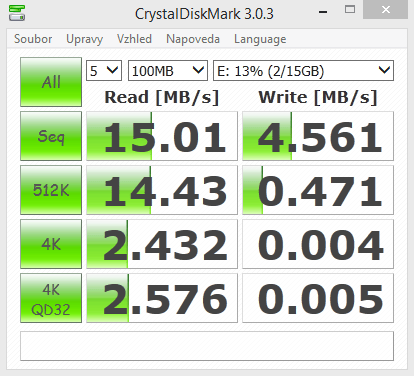Click the Read [MB/s] column header

(x=162, y=97)
